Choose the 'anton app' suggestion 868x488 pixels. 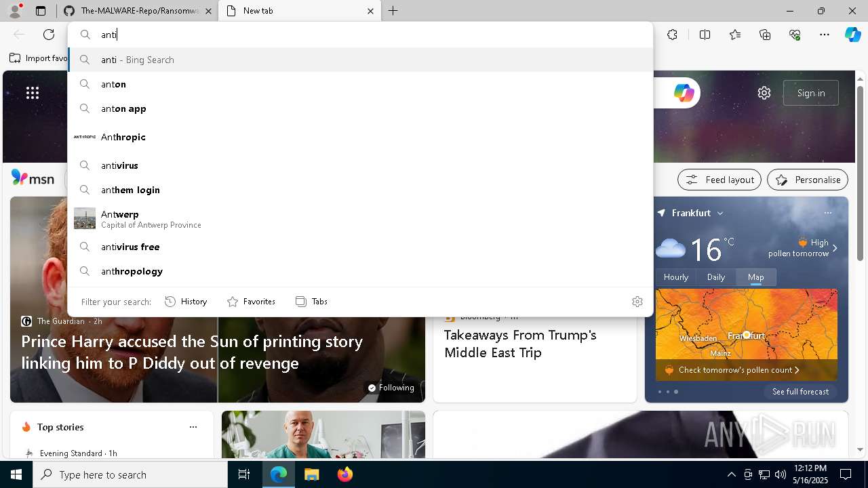click(361, 108)
